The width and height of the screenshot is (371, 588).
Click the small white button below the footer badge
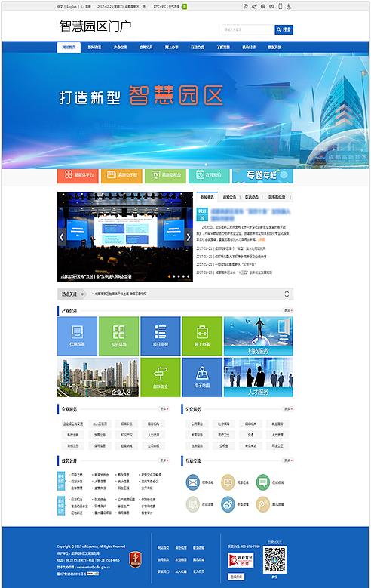point(236,577)
